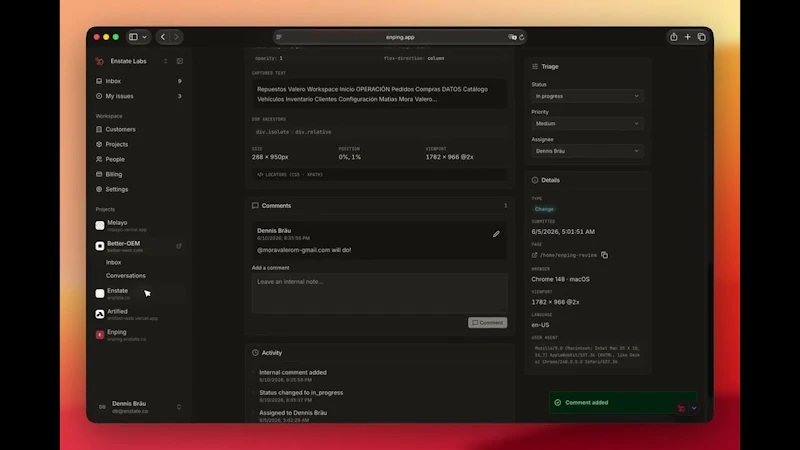
Task: Edit Dennis Bräu's comment with pencil icon
Action: (496, 234)
